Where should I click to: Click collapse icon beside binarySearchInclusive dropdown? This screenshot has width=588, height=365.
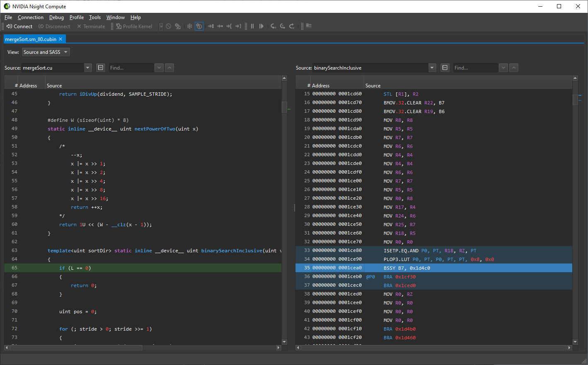coord(445,68)
